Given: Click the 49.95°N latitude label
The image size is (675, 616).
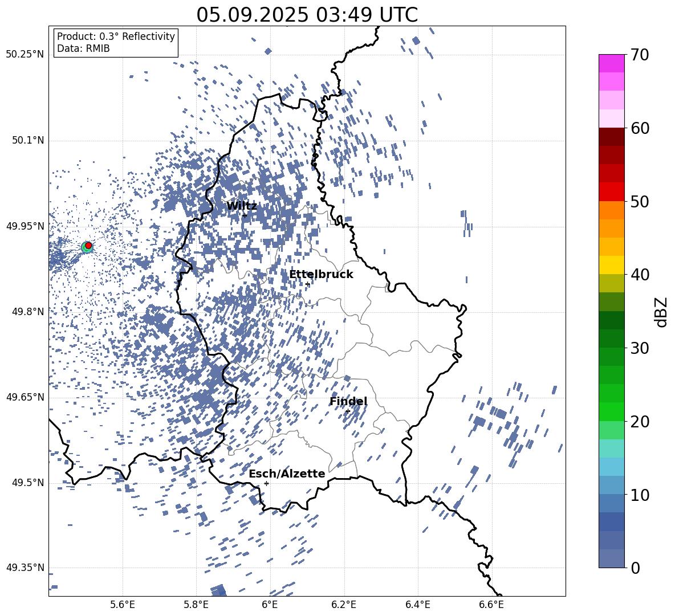Looking at the screenshot, I should (25, 226).
